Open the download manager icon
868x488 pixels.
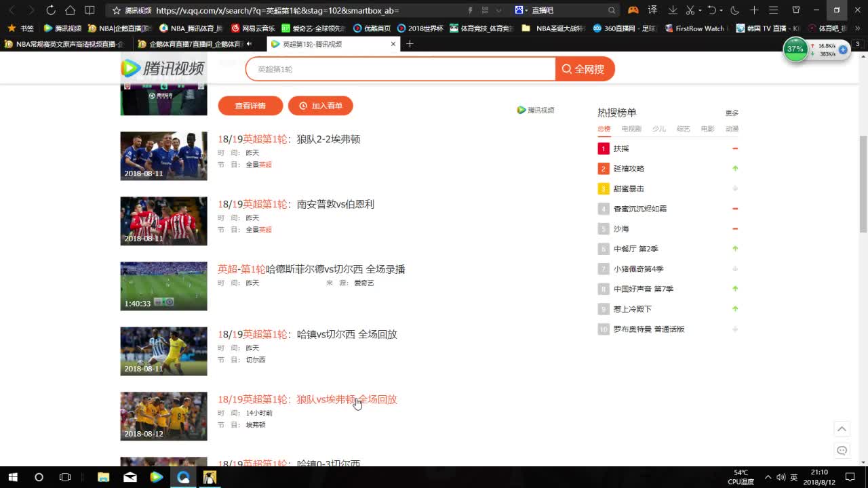pos(673,10)
